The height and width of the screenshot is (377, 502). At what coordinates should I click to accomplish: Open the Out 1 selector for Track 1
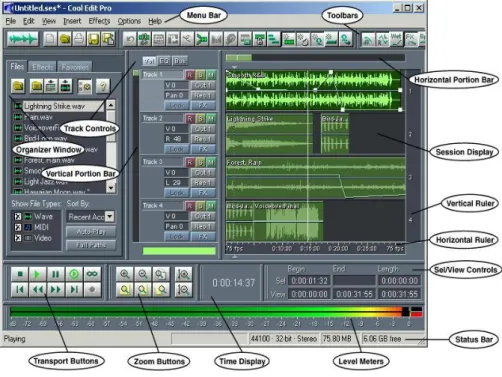[x=203, y=85]
